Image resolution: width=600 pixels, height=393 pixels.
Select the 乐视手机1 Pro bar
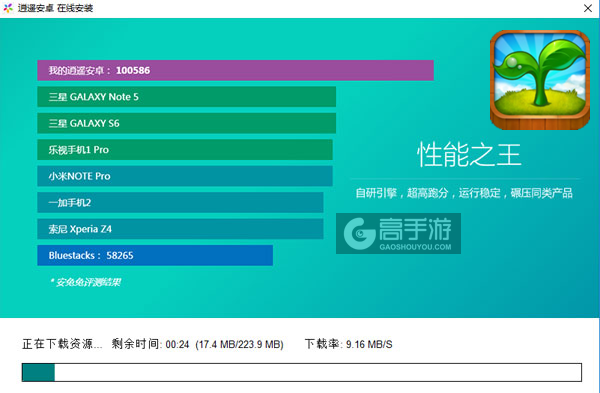click(x=185, y=150)
